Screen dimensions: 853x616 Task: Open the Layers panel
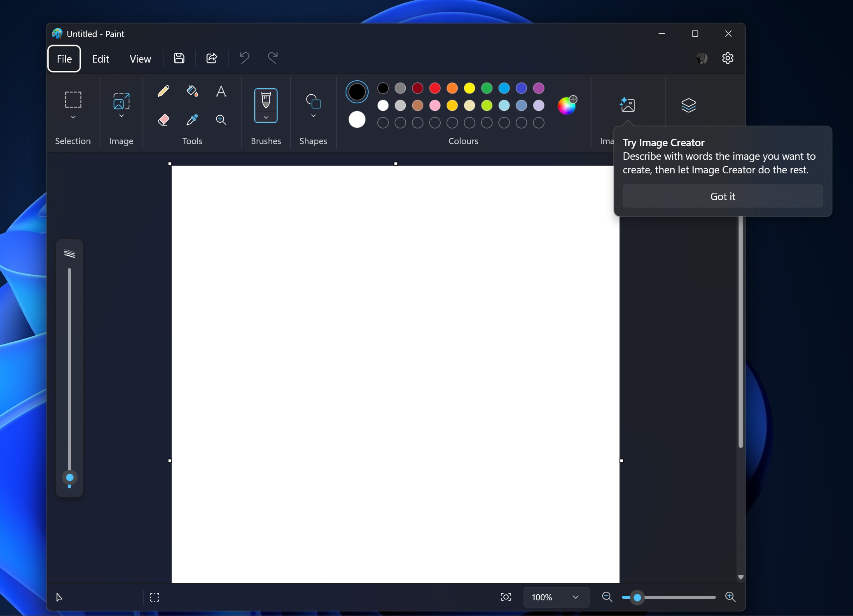click(689, 105)
